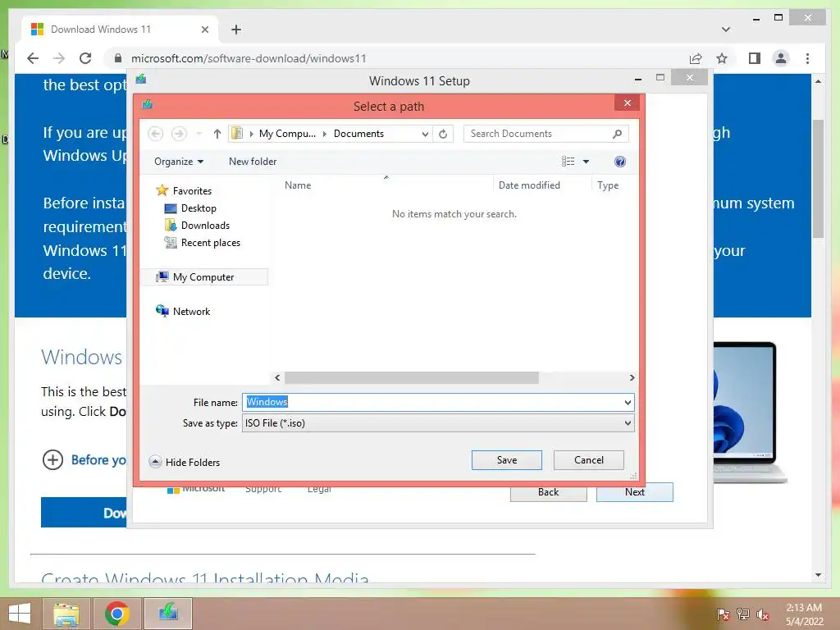Screen dimensions: 840x630
Task: Change the view layout icon in dialog
Action: point(568,162)
